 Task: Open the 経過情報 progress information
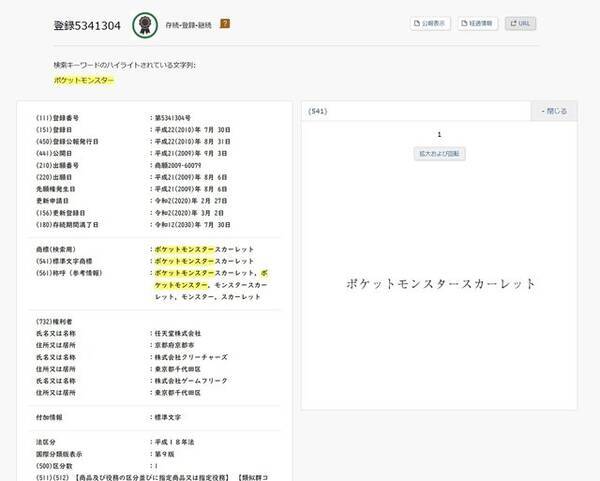click(478, 23)
